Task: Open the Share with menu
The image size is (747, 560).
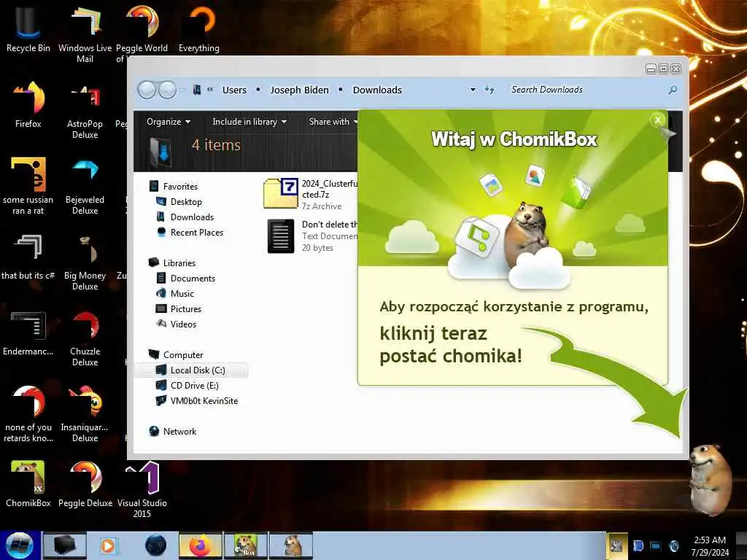Action: (x=333, y=122)
